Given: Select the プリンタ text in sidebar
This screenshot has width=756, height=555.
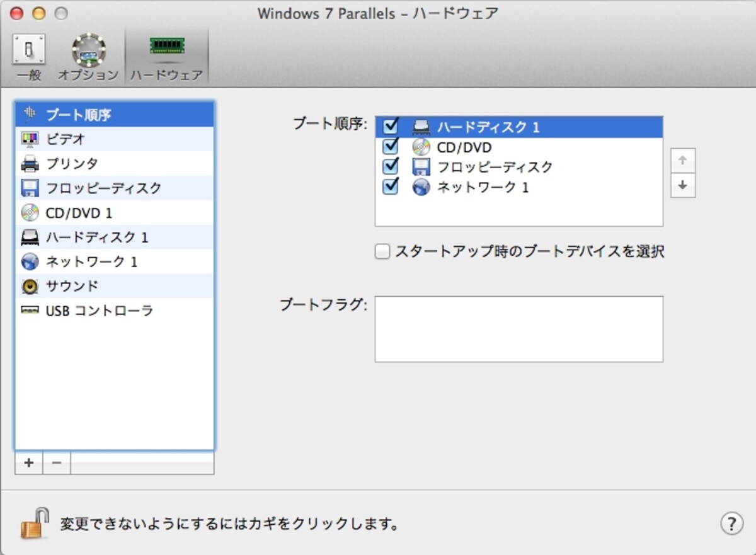Looking at the screenshot, I should click(x=72, y=164).
